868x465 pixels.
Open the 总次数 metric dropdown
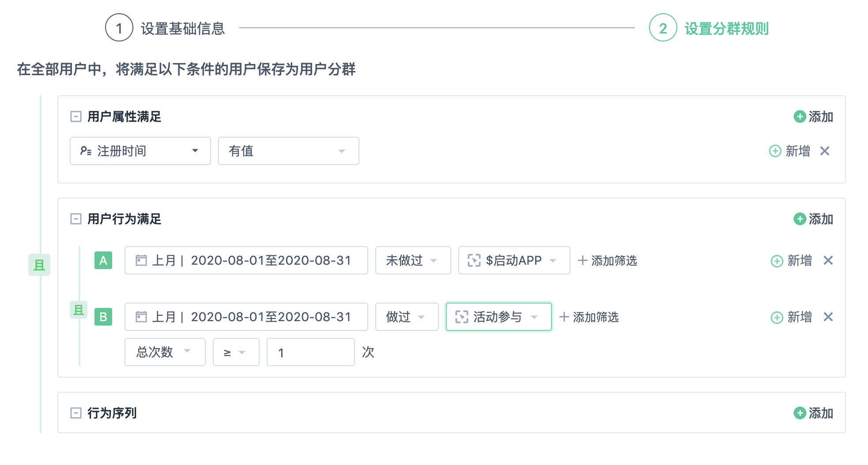165,352
